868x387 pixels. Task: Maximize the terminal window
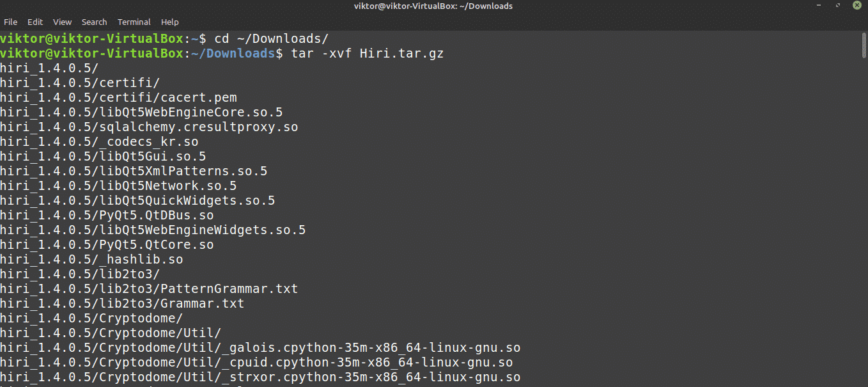[839, 6]
